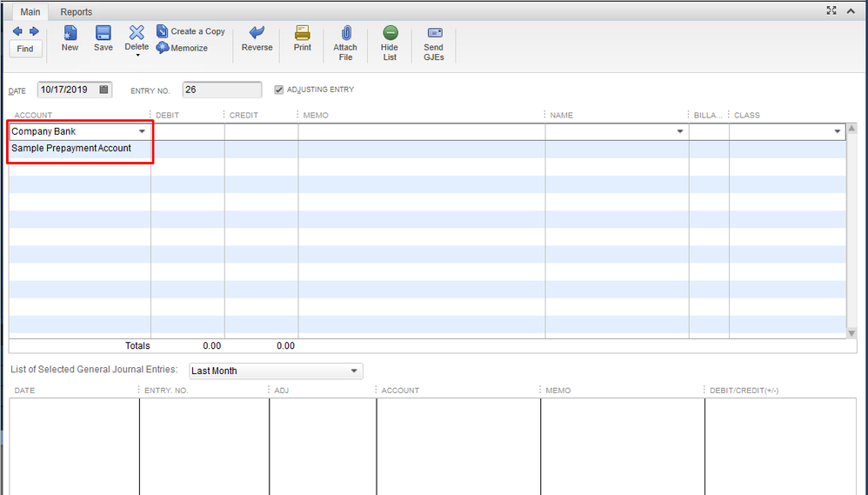Collapse the ribbon toolbar chevron
The height and width of the screenshot is (495, 868).
[851, 11]
